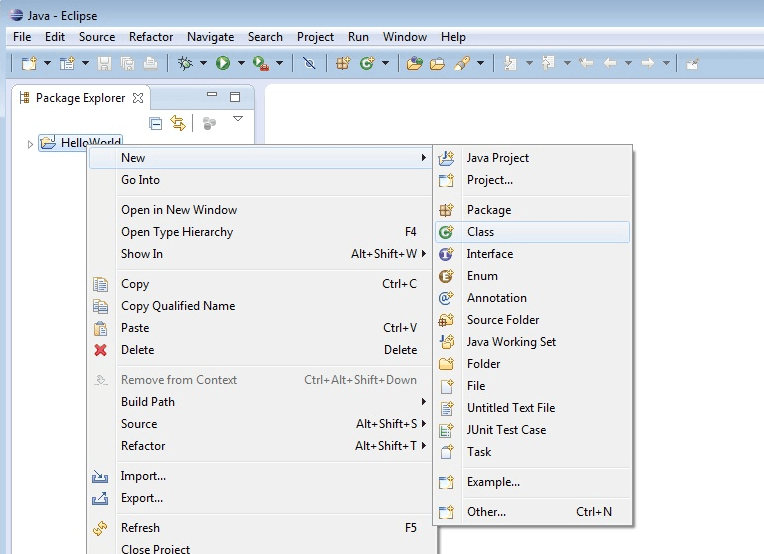
Task: Click the Open Type toolbar icon
Action: (415, 63)
